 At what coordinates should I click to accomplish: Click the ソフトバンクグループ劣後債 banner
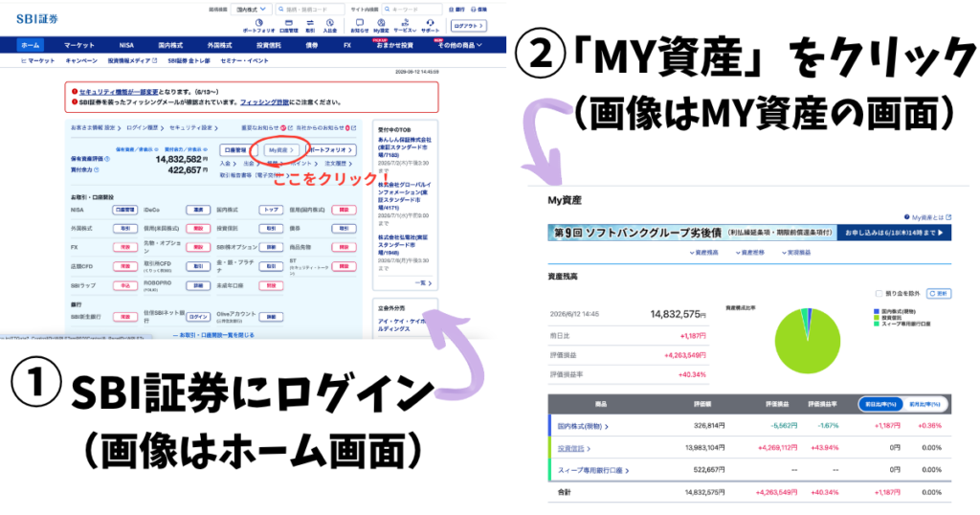(x=749, y=233)
